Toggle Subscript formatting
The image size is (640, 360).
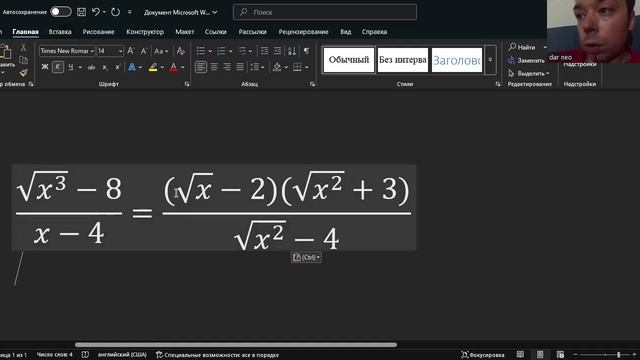[105, 67]
